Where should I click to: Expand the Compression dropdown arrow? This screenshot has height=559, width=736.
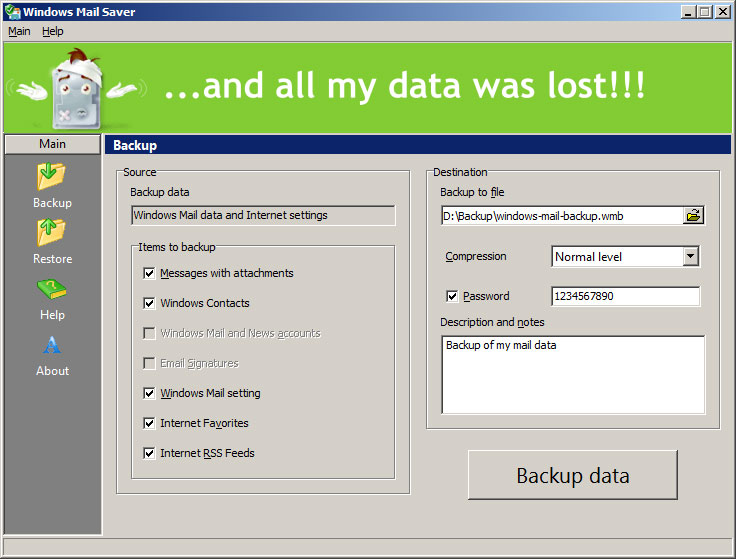690,256
